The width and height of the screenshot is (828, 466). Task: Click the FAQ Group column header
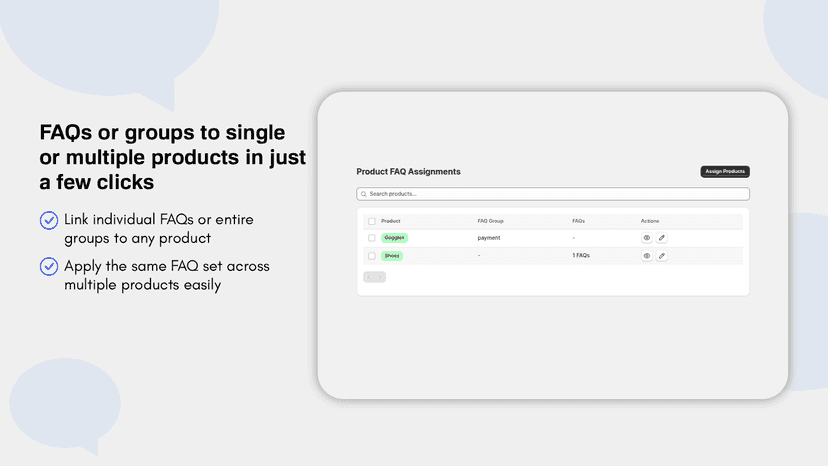(x=491, y=221)
